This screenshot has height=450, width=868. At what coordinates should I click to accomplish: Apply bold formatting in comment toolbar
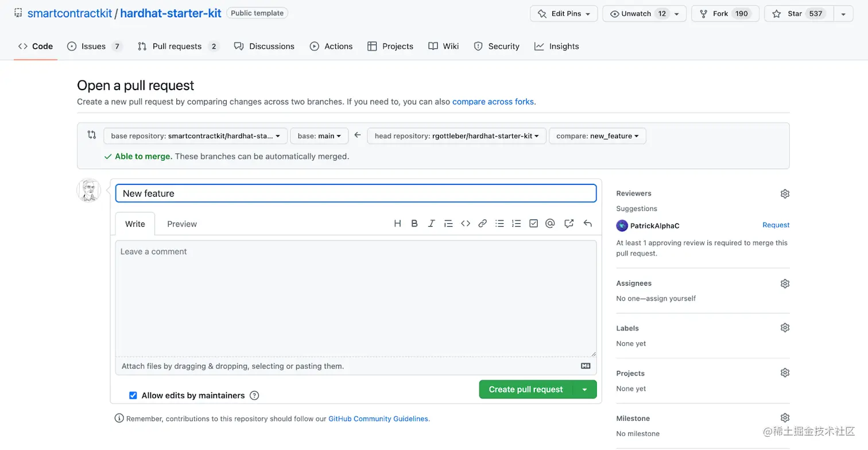pos(414,224)
